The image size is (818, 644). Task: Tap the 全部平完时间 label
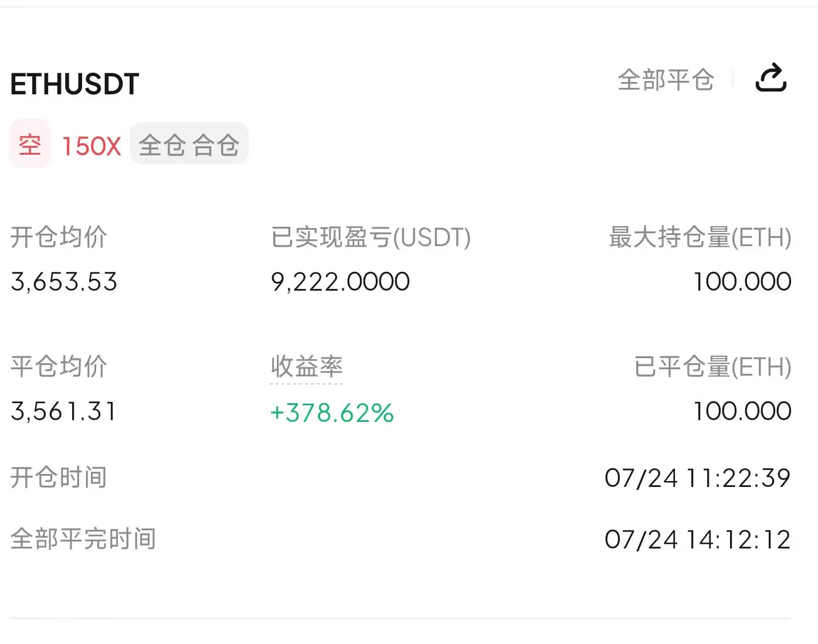(x=83, y=539)
